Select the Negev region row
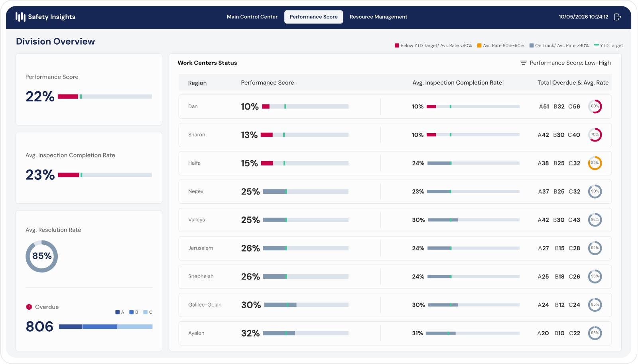The width and height of the screenshot is (638, 364). click(x=395, y=191)
